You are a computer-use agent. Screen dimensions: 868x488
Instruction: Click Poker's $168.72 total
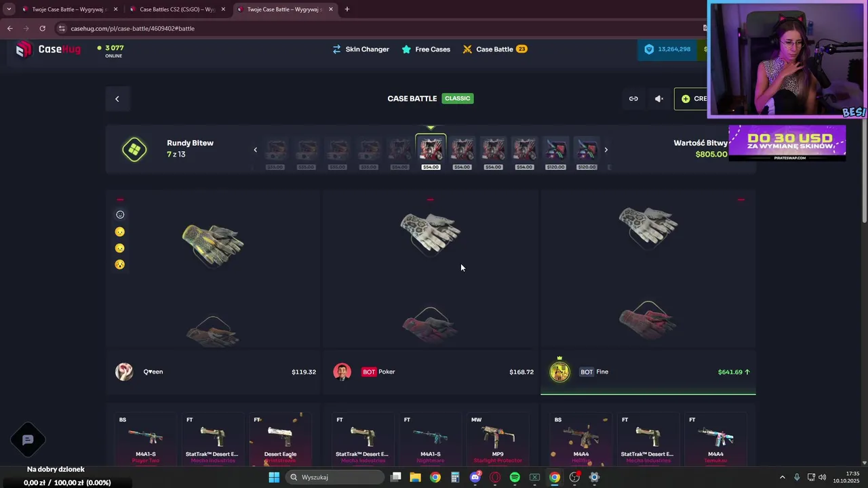[x=521, y=372]
